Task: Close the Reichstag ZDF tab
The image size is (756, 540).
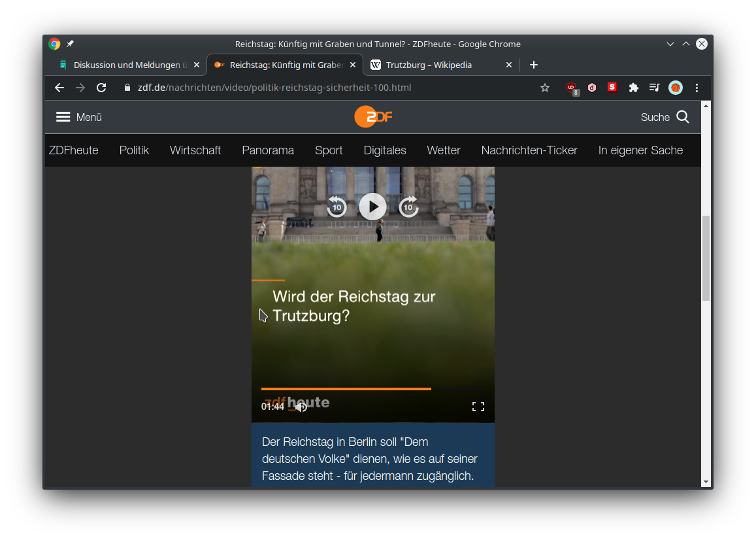Action: pos(353,65)
